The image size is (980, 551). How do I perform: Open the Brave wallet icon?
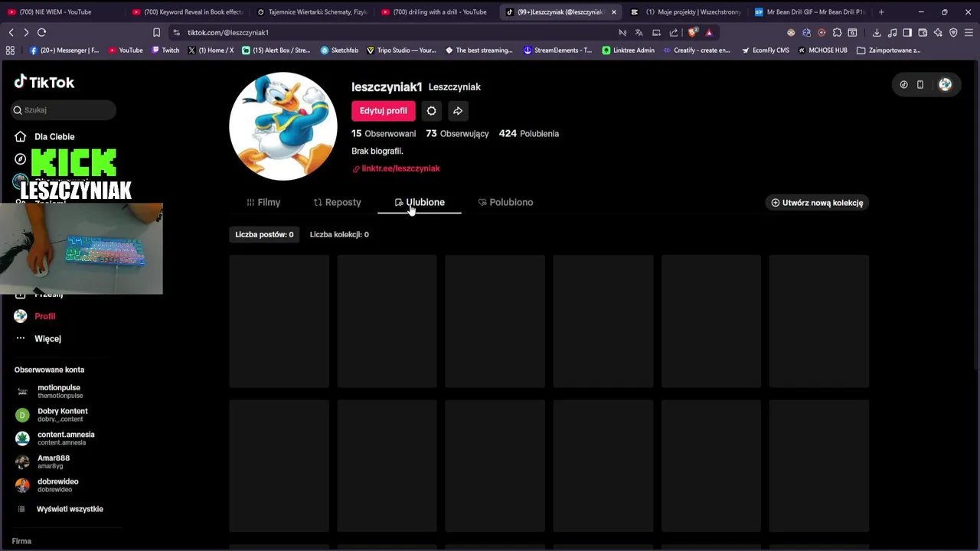coord(923,32)
